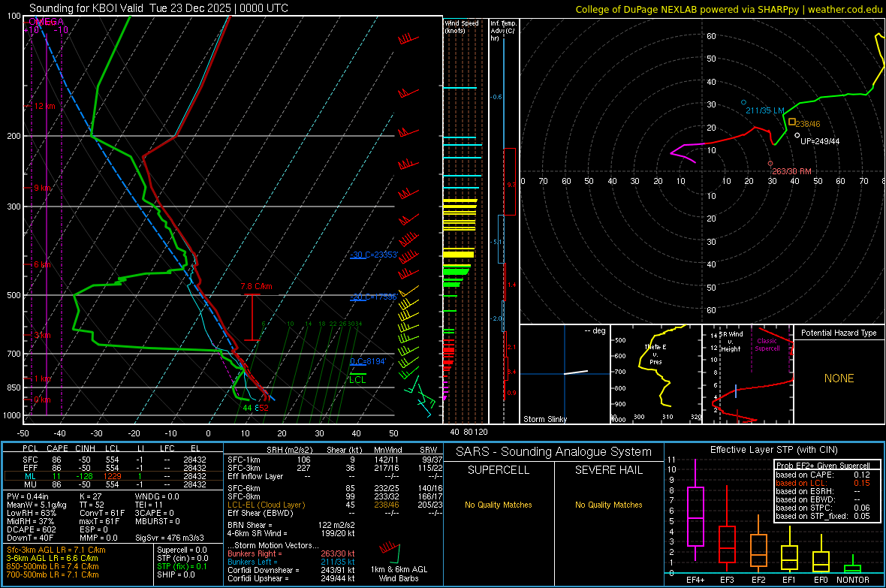The width and height of the screenshot is (886, 588).
Task: Click the 'Wind Speed (knots)' header
Action: 461,26
